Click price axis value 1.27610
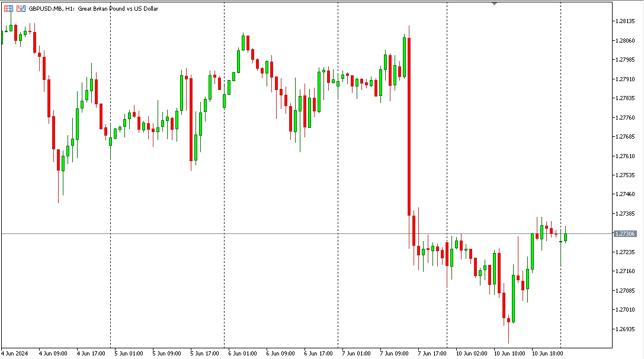Screen dimensions: 644x359 [624, 156]
